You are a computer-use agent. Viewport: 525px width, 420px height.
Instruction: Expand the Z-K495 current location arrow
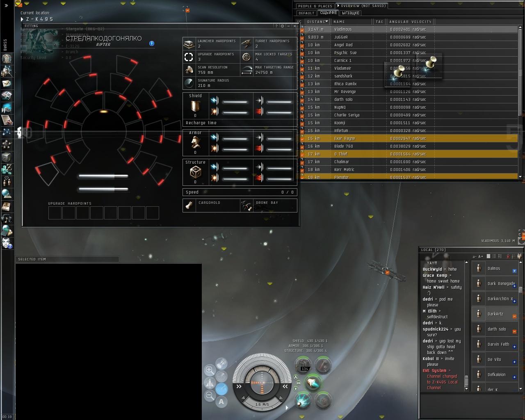click(22, 19)
